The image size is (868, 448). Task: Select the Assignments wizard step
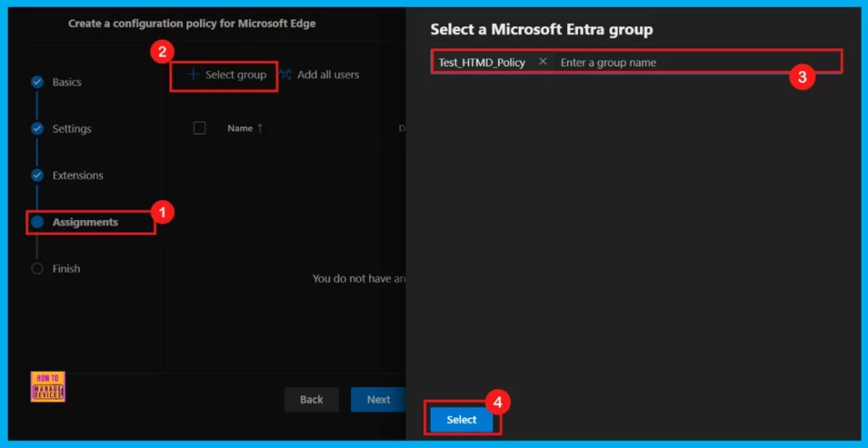[x=85, y=222]
